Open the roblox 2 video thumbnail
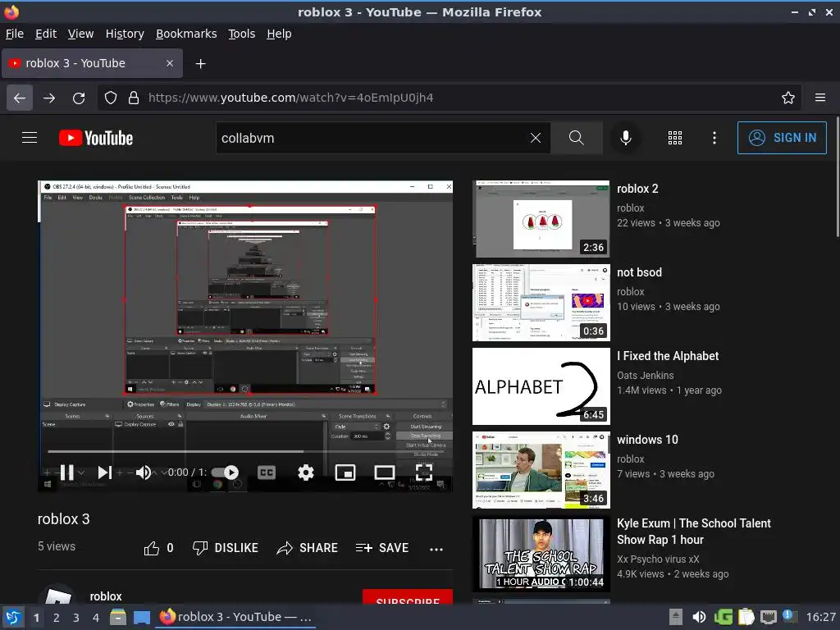This screenshot has height=630, width=840. pos(541,218)
